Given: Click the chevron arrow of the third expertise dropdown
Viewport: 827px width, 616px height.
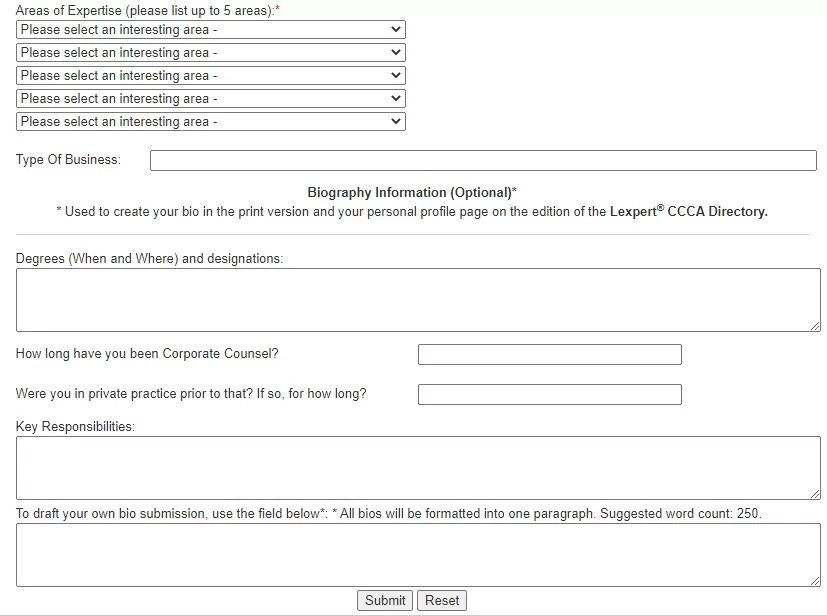Looking at the screenshot, I should 396,75.
